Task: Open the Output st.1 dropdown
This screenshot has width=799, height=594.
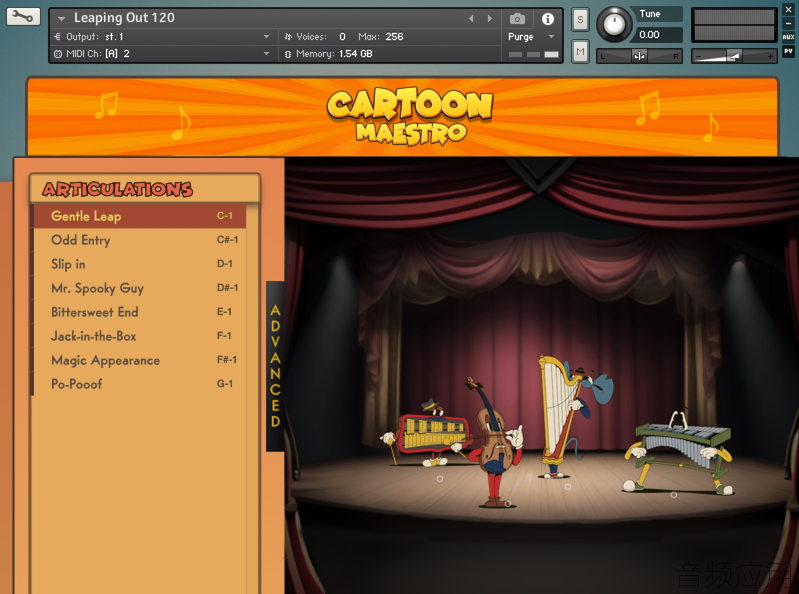Action: click(x=266, y=37)
